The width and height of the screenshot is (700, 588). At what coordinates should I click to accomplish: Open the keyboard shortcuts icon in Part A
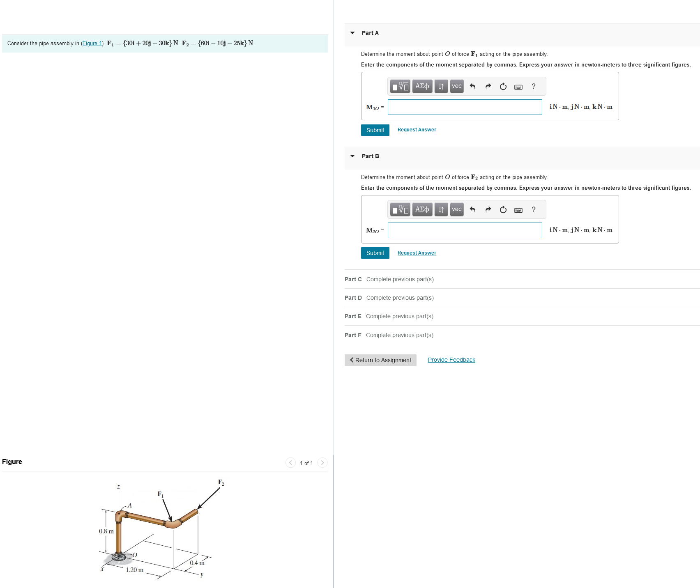pyautogui.click(x=518, y=86)
